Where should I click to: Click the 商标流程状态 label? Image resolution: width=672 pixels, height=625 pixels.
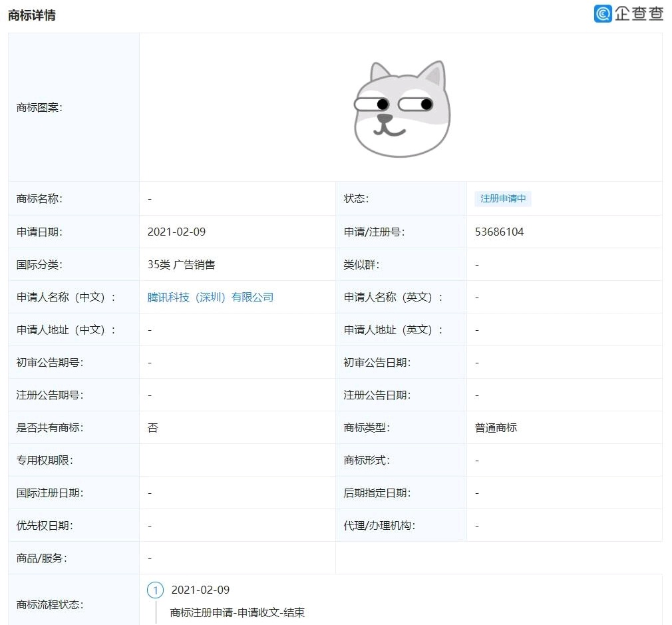coord(50,604)
